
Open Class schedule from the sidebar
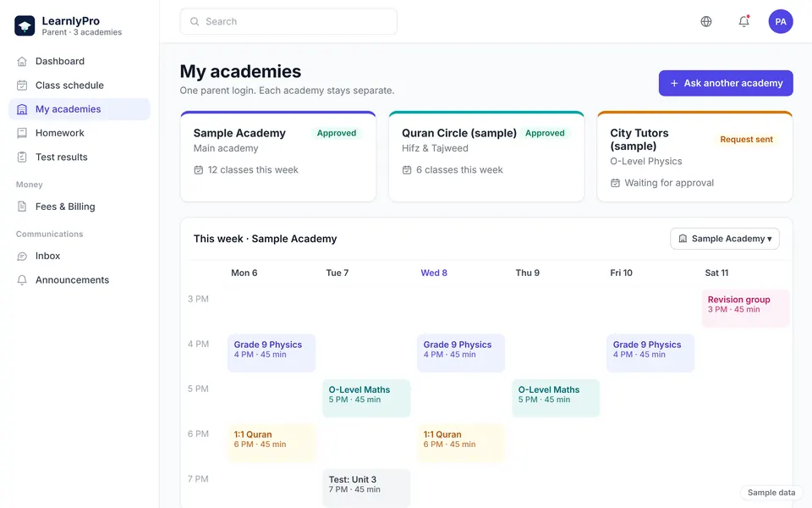pos(80,85)
